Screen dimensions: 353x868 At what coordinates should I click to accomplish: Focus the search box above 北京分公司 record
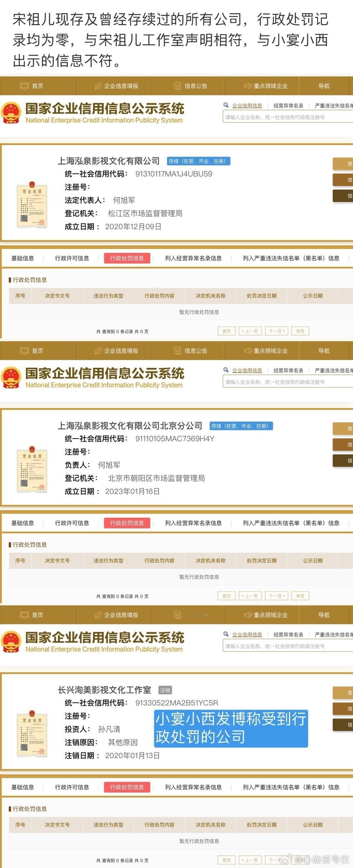pos(288,382)
